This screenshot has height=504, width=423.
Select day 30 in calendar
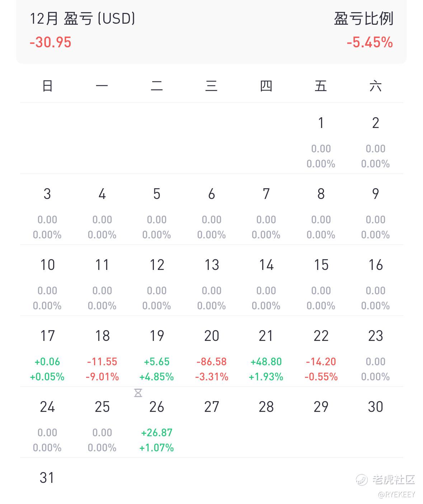(375, 407)
